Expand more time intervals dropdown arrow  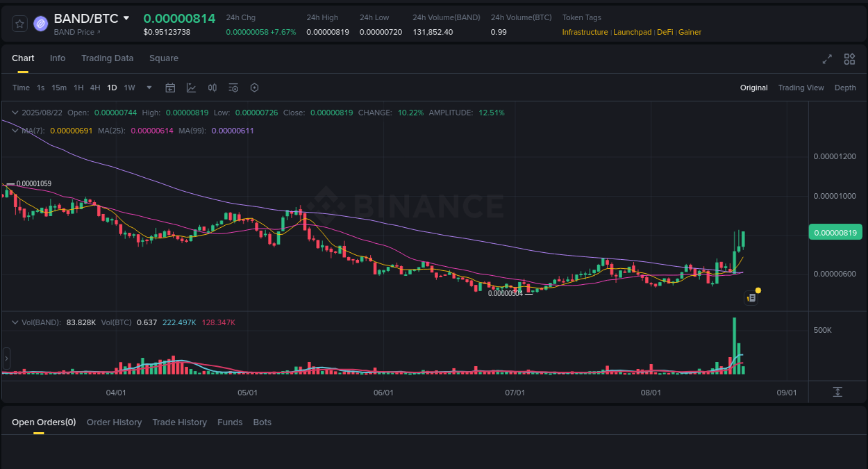point(149,88)
